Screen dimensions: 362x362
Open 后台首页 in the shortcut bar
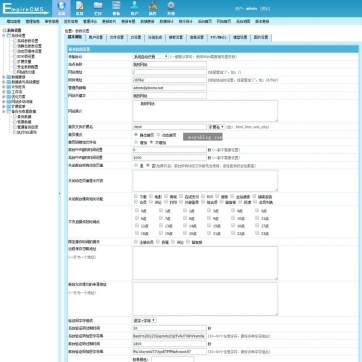click(x=205, y=21)
